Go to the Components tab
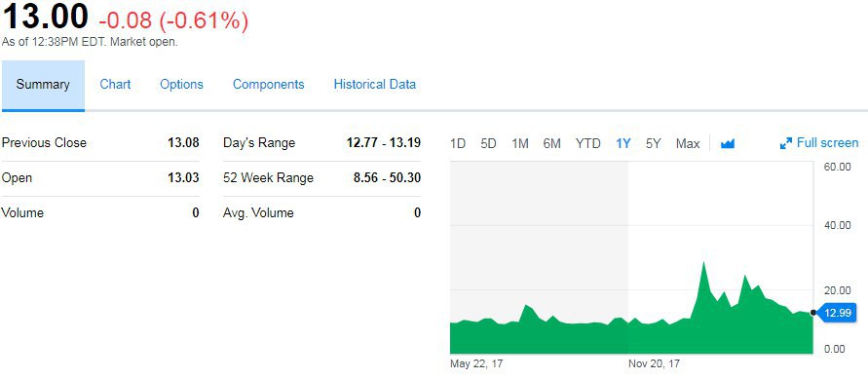Screen dimensions: 868x379 coord(269,85)
